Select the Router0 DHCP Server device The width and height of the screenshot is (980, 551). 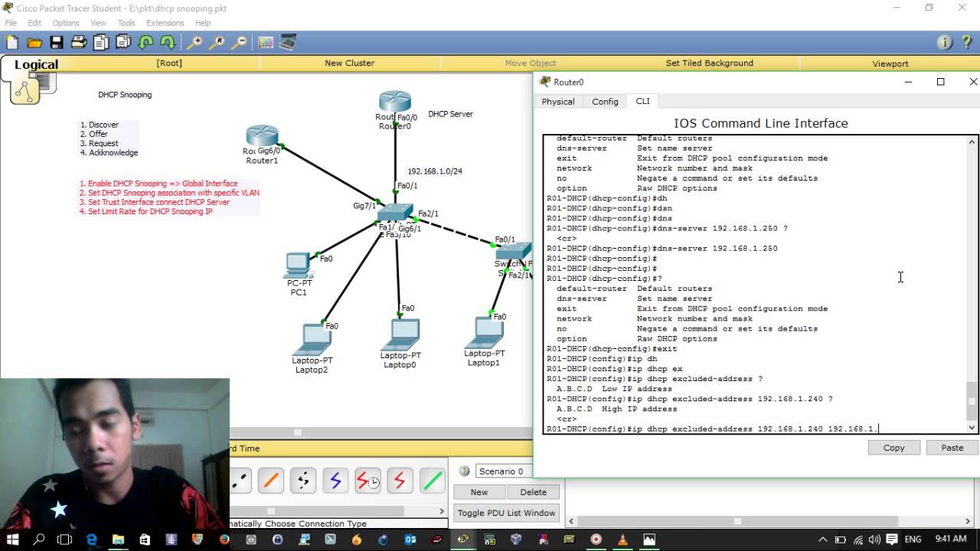pyautogui.click(x=395, y=102)
